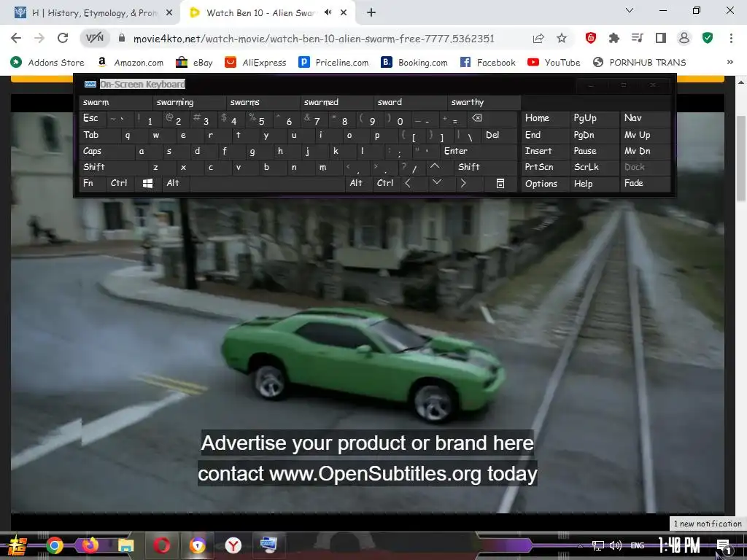The image size is (747, 560).
Task: Choose 'swarming' word suggestion
Action: [189, 102]
